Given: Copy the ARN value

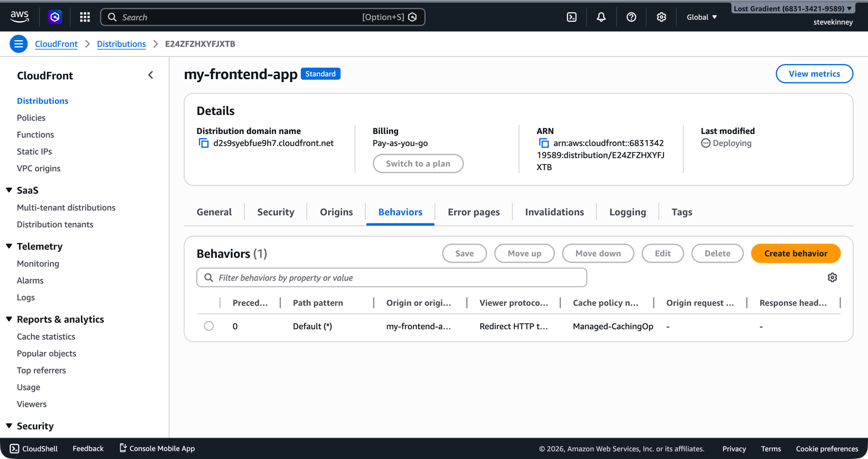Looking at the screenshot, I should tap(544, 143).
